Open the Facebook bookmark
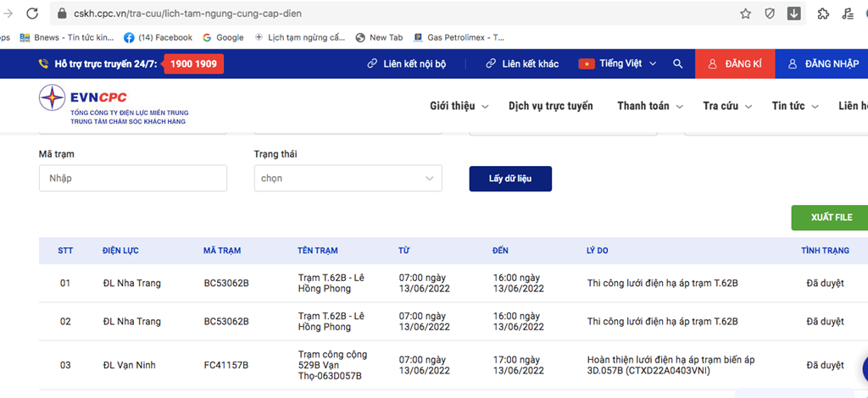Viewport: 868px width, 398px height. click(159, 37)
